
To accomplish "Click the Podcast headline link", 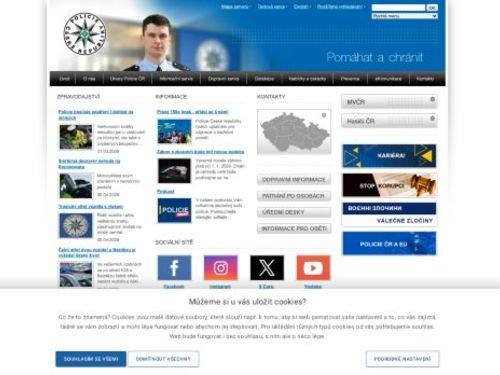I will (x=166, y=191).
